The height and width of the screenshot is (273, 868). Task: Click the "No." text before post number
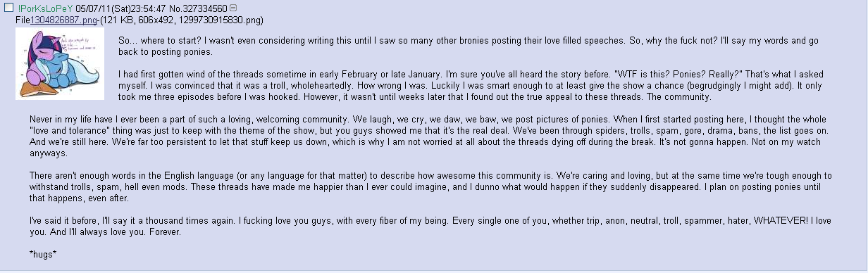178,8
